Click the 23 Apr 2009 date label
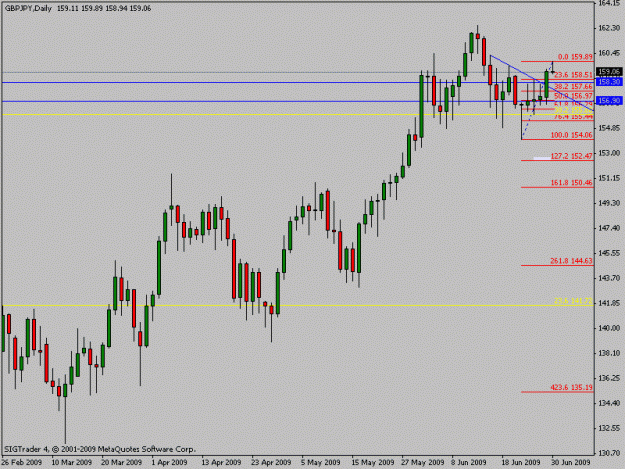 tap(271, 462)
